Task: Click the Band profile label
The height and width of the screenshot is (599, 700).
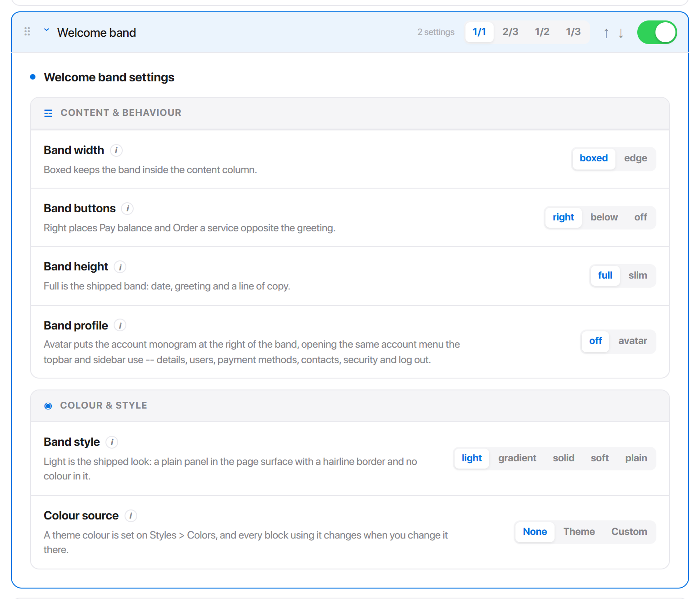Action: (x=76, y=326)
